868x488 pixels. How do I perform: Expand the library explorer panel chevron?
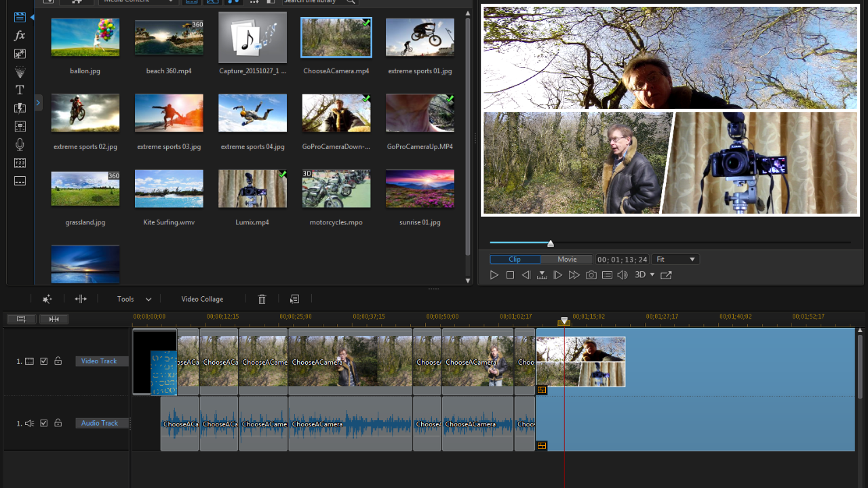(38, 103)
